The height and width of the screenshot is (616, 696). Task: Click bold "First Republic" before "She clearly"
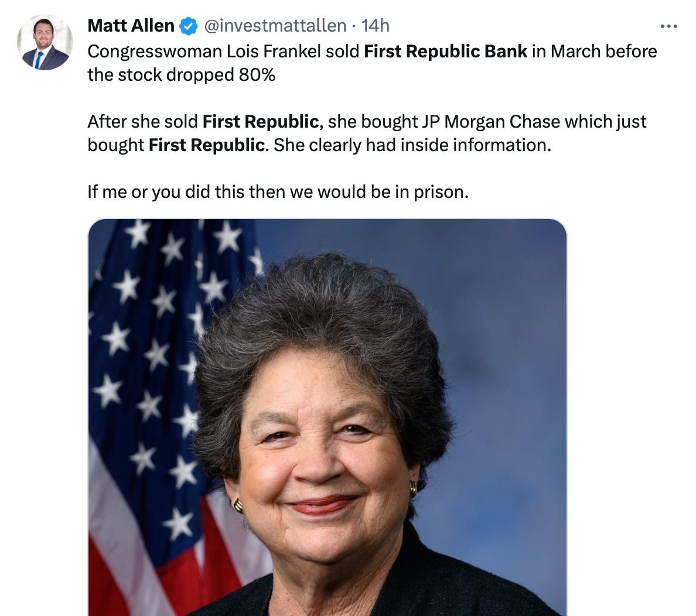[206, 145]
